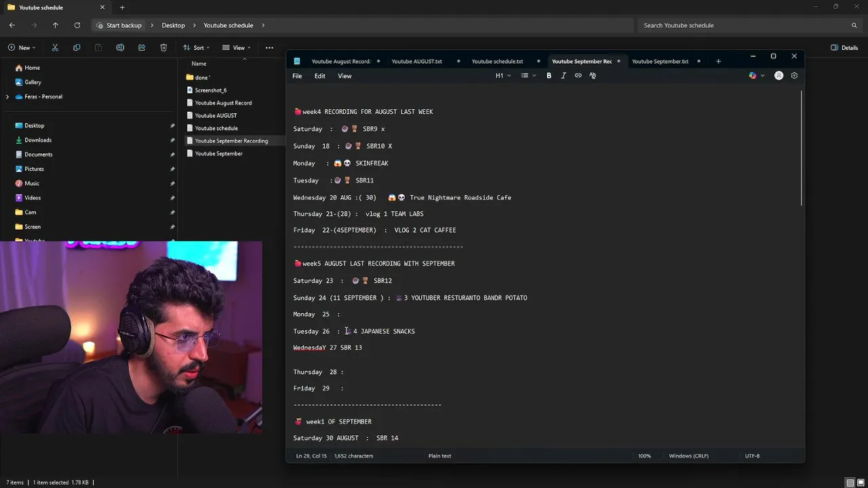Toggle bold formatting in Notepad
Viewport: 868px width, 488px height.
point(549,76)
